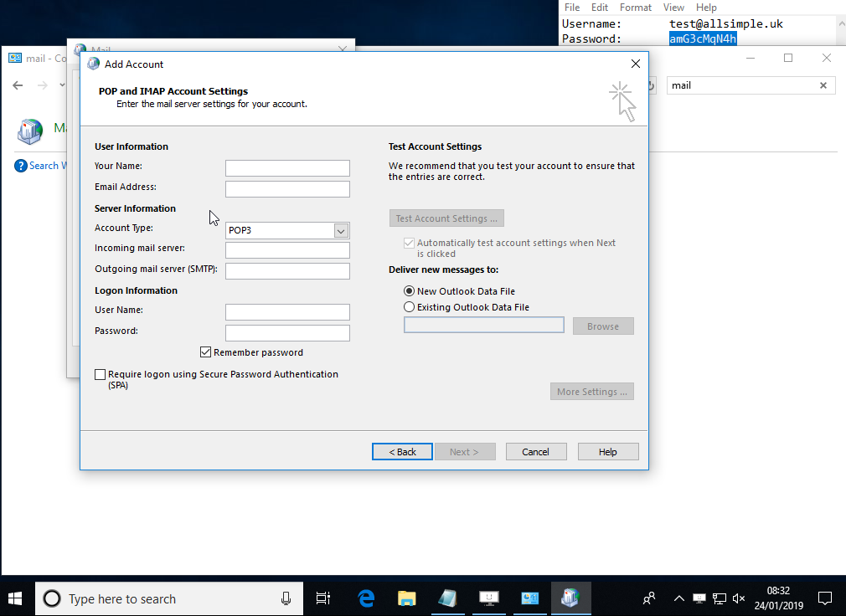Enable Require logon using Secure Password Authentication
Screen dimensions: 846x616
(101, 375)
